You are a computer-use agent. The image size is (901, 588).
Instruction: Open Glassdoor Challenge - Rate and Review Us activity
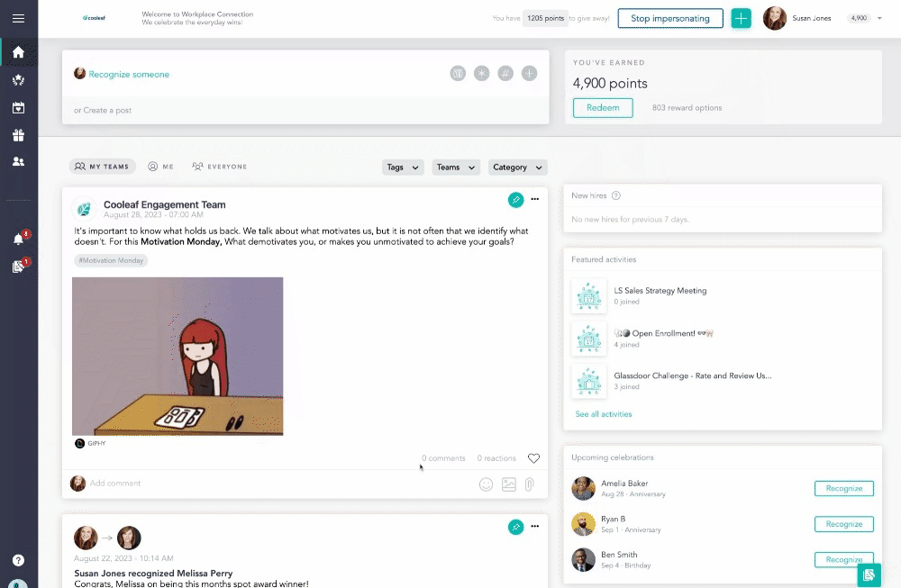tap(692, 376)
